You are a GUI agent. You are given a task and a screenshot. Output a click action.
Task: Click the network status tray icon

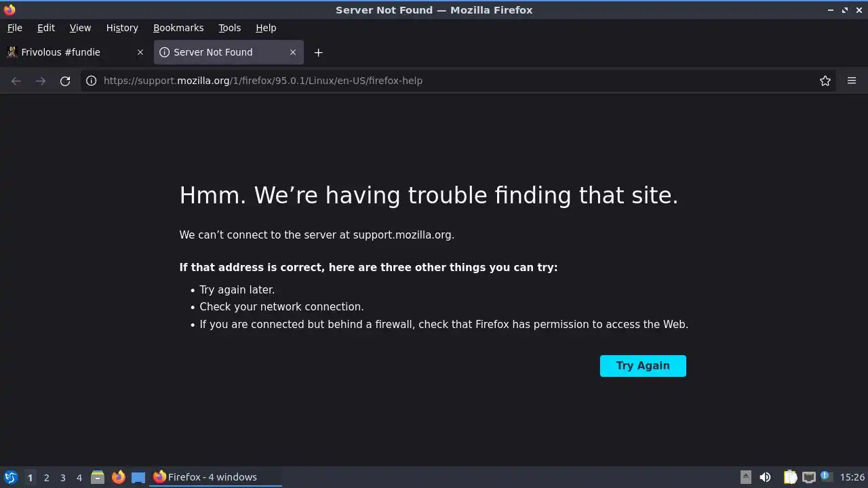coord(808,477)
